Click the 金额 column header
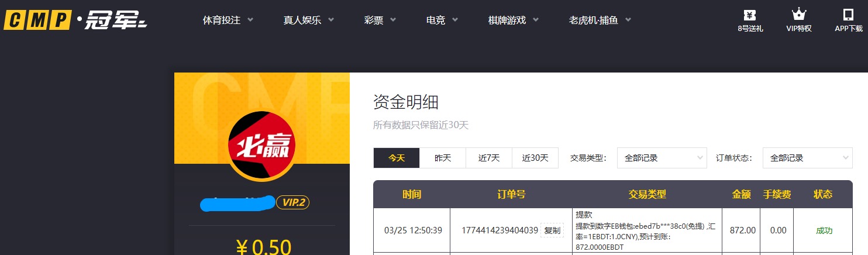Viewport: 868px width, 255px height. coord(742,194)
